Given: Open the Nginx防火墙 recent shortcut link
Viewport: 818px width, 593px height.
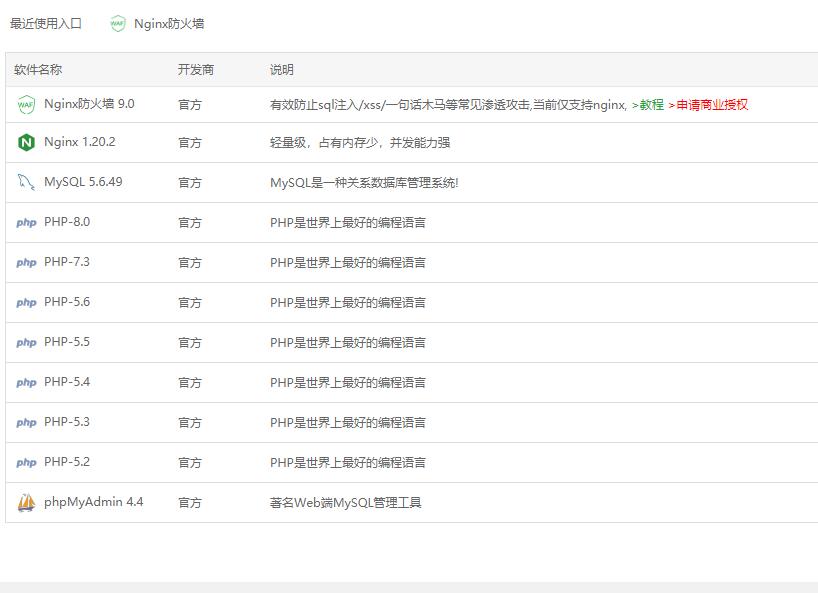Looking at the screenshot, I should (x=169, y=23).
